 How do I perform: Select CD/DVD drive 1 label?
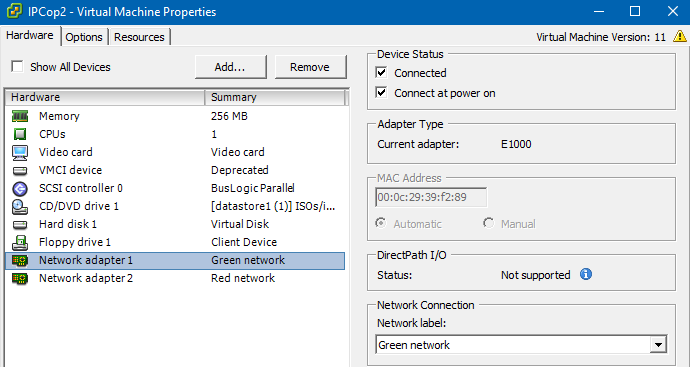point(79,206)
